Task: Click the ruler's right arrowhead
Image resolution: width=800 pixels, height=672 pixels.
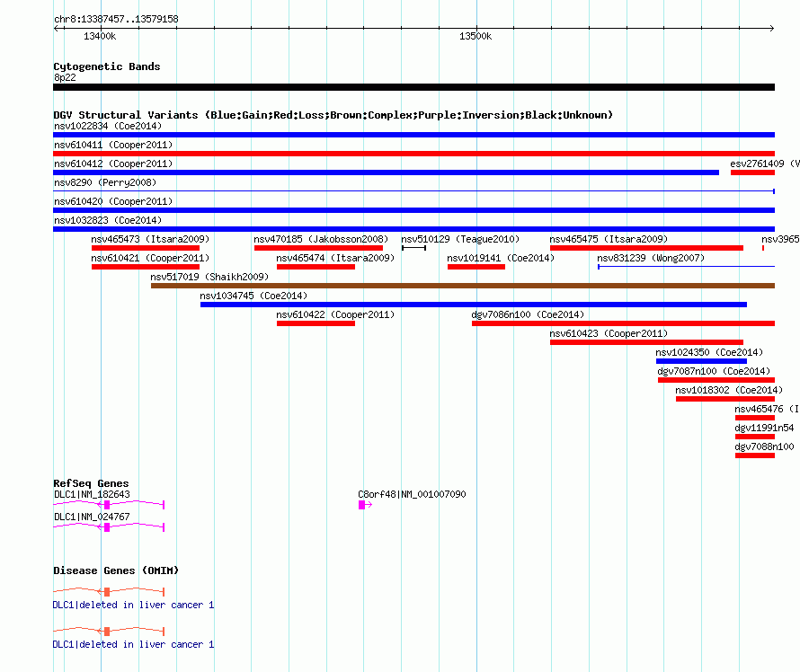Action: (x=772, y=28)
